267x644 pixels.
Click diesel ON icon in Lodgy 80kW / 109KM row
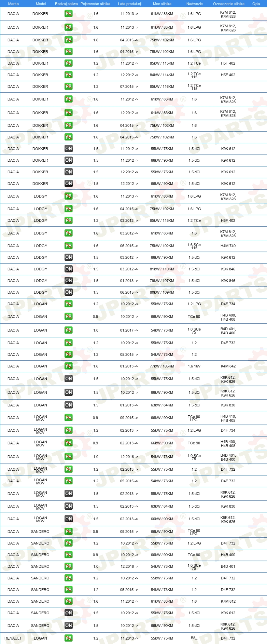point(69,292)
